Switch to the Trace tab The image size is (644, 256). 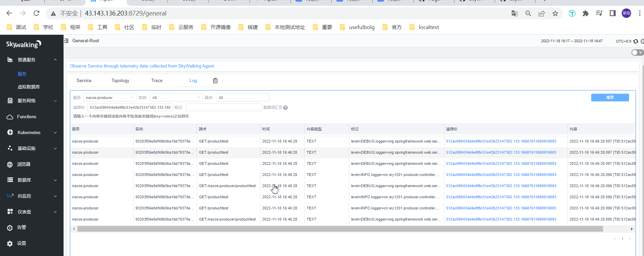[x=157, y=81]
